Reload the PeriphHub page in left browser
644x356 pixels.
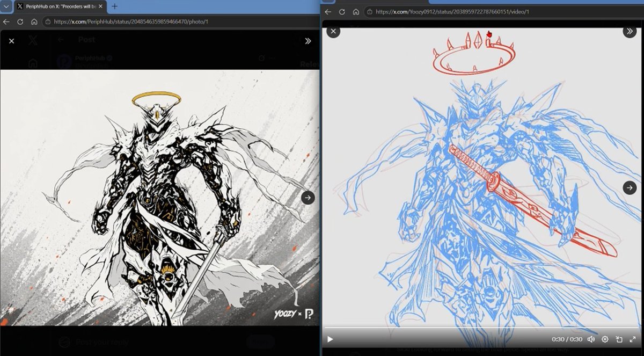click(x=20, y=22)
